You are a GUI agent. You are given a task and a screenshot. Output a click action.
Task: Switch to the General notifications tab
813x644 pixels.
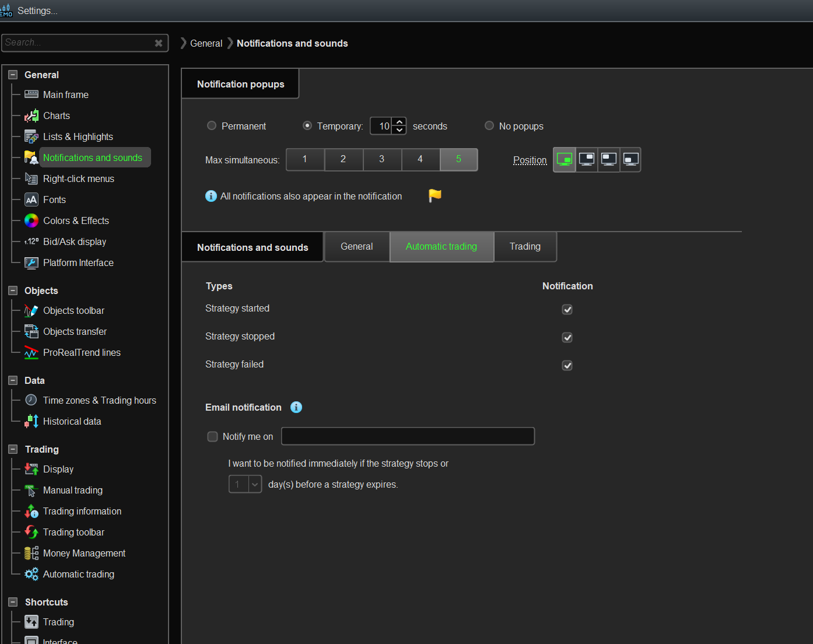(x=356, y=247)
